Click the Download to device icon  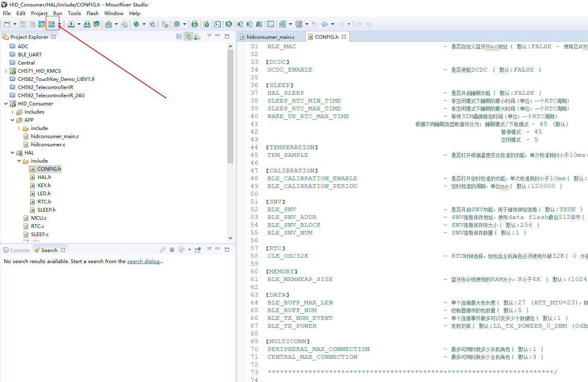tap(108, 24)
